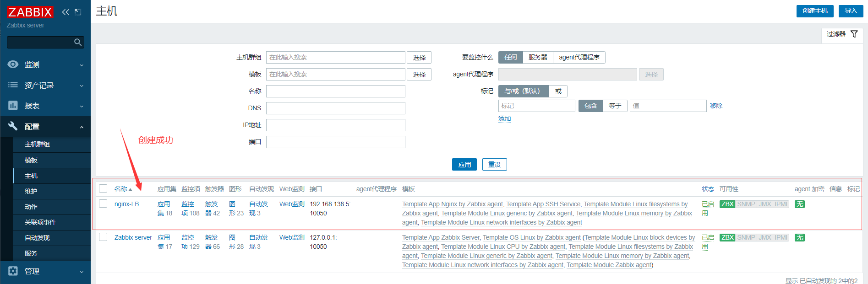Focus the 名称 filter input field
Image resolution: width=868 pixels, height=284 pixels.
click(x=336, y=91)
